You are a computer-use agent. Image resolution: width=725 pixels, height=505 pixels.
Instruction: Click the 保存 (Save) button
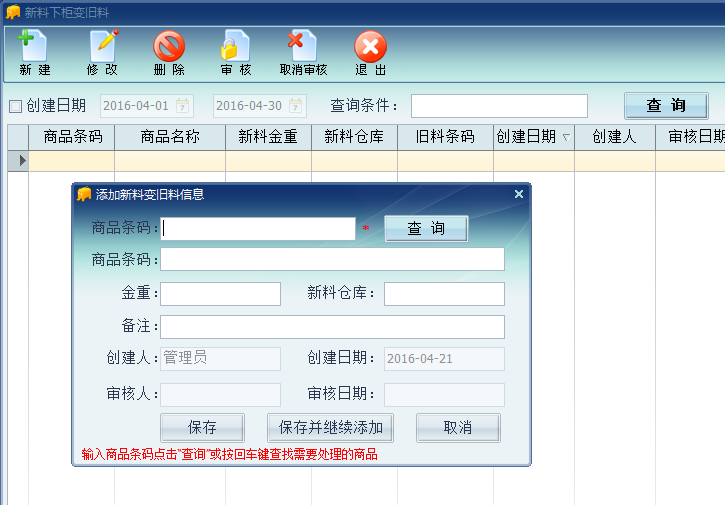[202, 427]
